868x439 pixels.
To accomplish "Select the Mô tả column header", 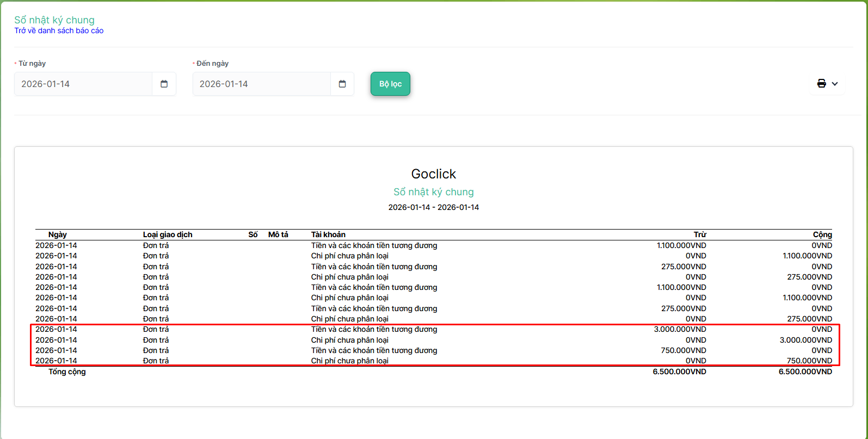I will 278,234.
